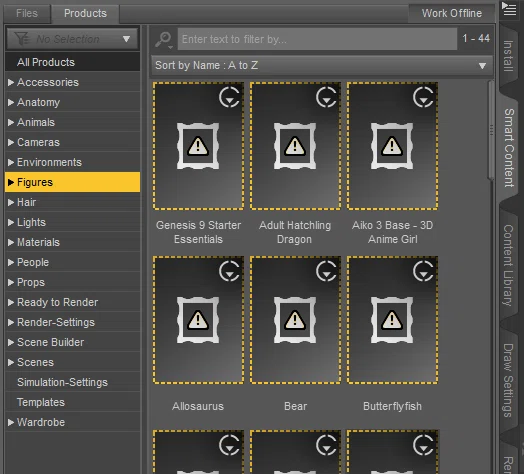Viewport: 524px width, 474px height.
Task: Click the Work Offline button
Action: tap(451, 13)
